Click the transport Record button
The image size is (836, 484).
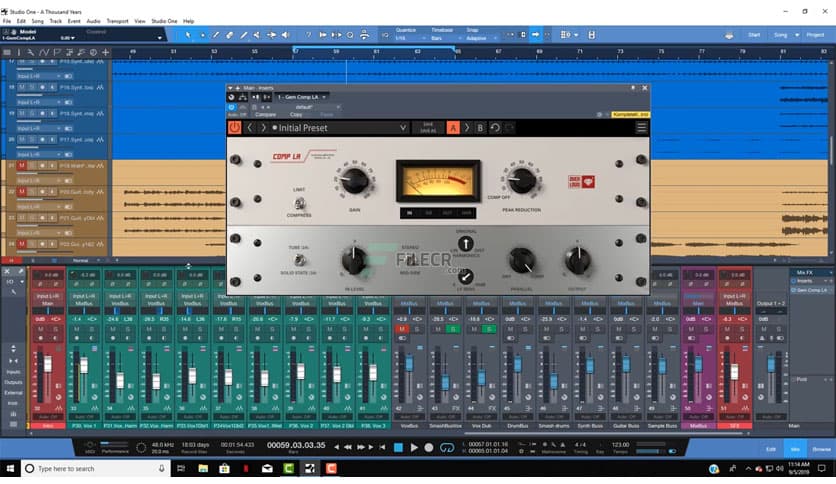(429, 448)
